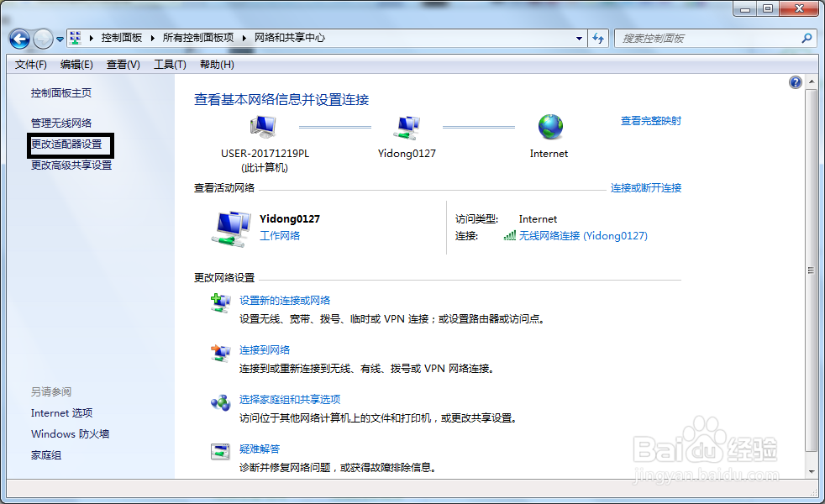Screen dimensions: 825x504
Task: Click 查看完整映射 link
Action: (x=651, y=121)
